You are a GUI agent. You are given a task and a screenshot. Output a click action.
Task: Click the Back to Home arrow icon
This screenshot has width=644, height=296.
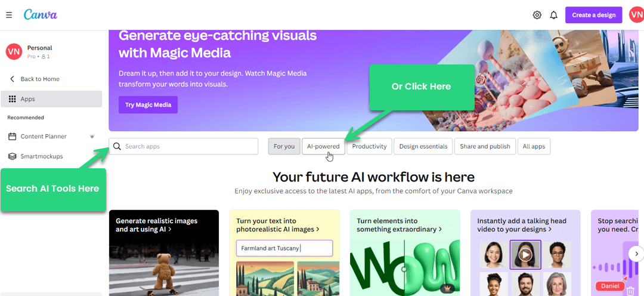[x=12, y=79]
